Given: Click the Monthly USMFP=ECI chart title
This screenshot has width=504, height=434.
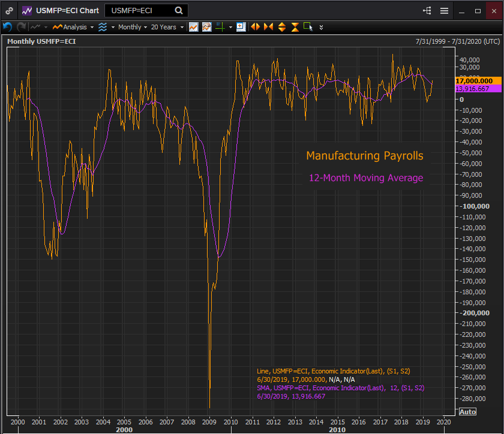Looking at the screenshot, I should (41, 41).
